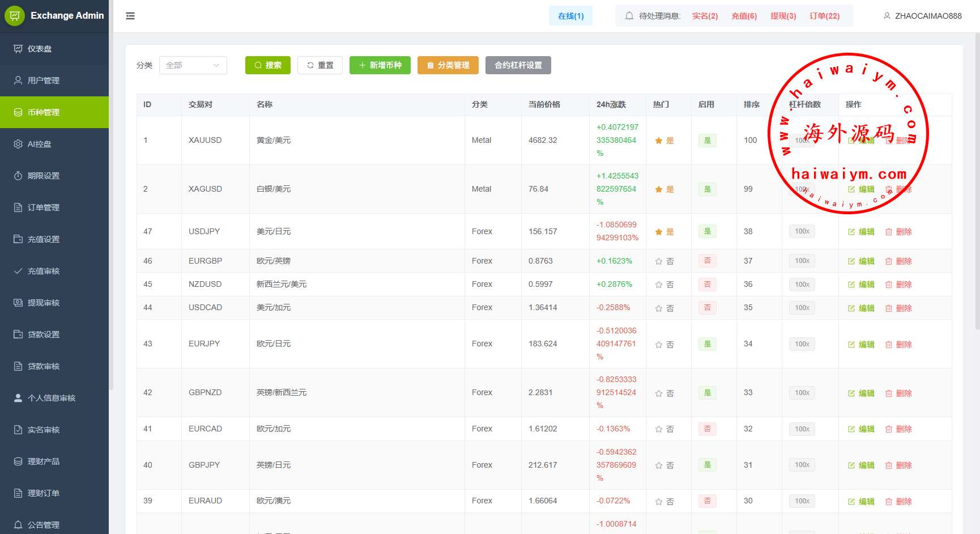The image size is (980, 534).
Task: Click the 个人信息审核 person icon in sidebar
Action: click(18, 398)
